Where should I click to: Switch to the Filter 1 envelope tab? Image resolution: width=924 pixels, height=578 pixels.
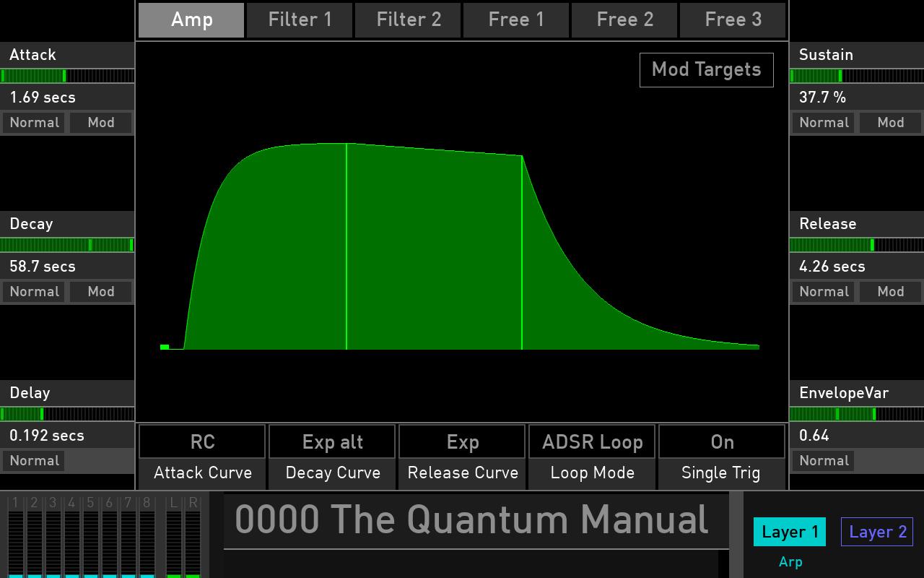(299, 20)
